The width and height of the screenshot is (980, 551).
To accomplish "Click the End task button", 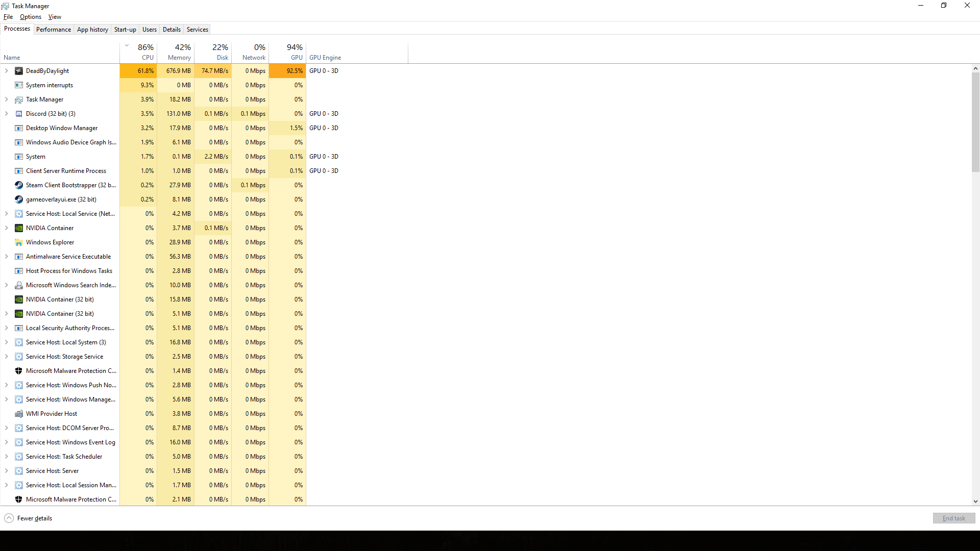I will click(954, 517).
